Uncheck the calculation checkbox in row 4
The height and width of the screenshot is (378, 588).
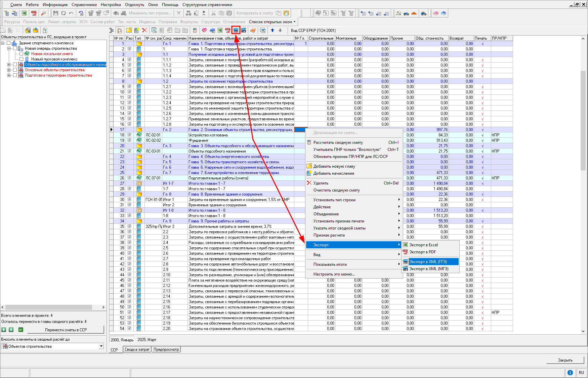(129, 60)
